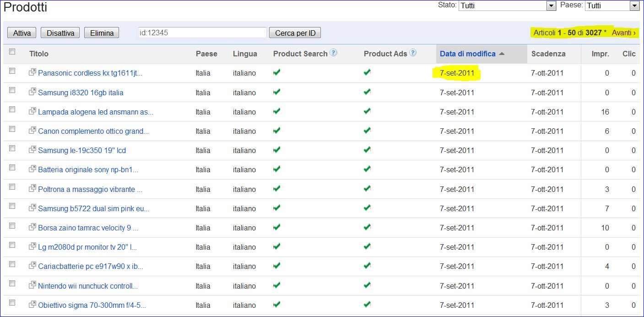
Task: Click the Product Ads help question-mark icon
Action: 413,53
